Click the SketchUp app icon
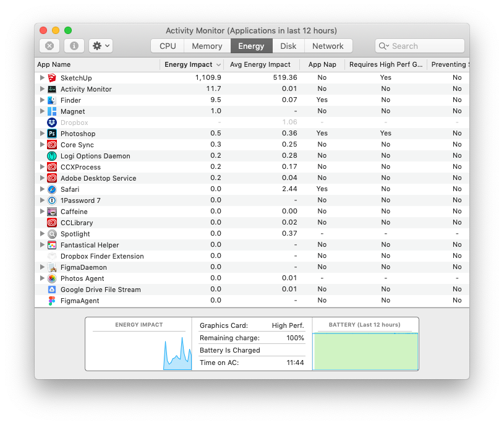 [x=52, y=78]
